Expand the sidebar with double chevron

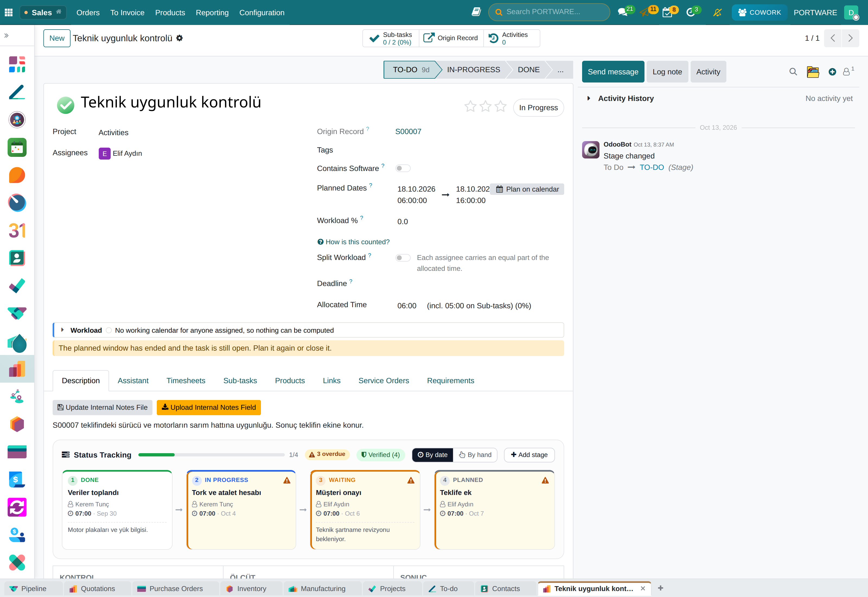coord(6,36)
